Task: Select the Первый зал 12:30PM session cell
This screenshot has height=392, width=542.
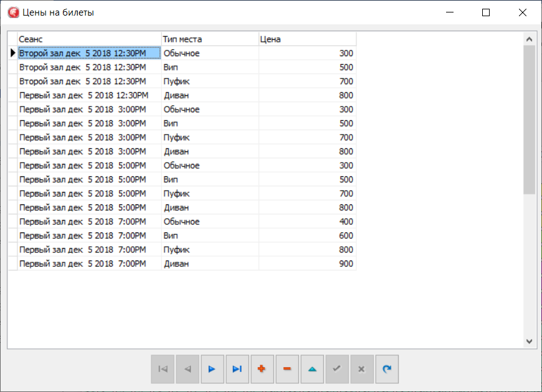Action: point(89,95)
